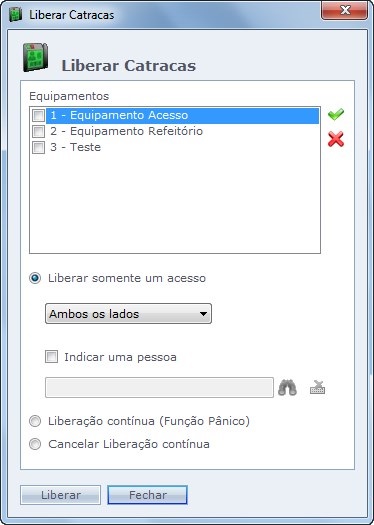Click the person name input field
Viewport: 374px width, 525px height.
tap(159, 388)
